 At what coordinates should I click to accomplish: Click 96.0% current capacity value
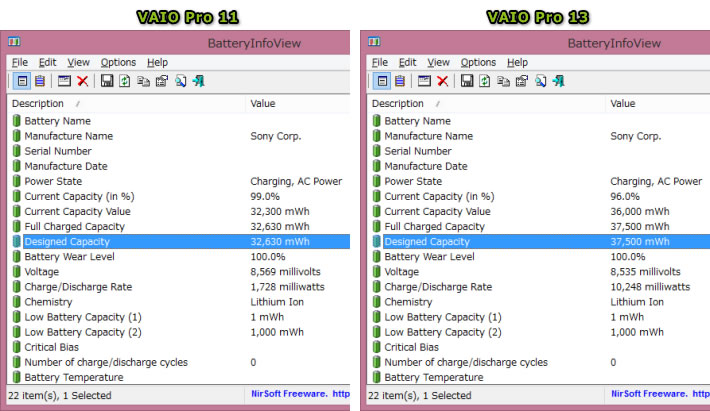(x=625, y=196)
